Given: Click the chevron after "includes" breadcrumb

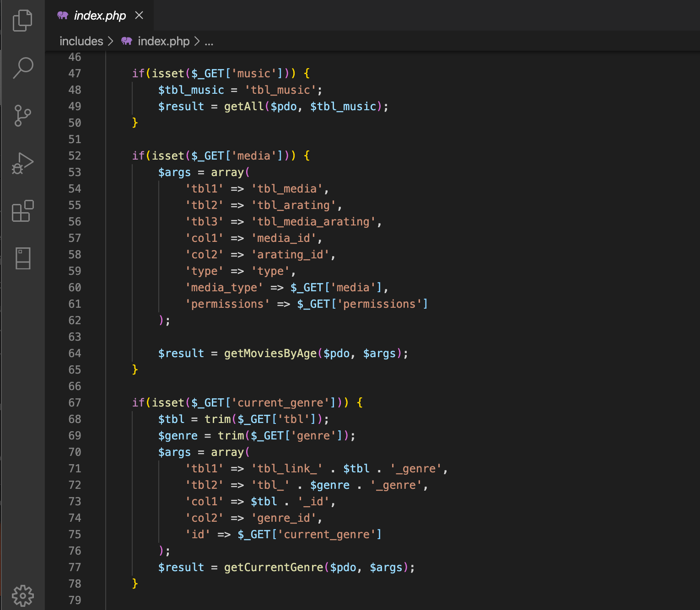Looking at the screenshot, I should coord(110,41).
